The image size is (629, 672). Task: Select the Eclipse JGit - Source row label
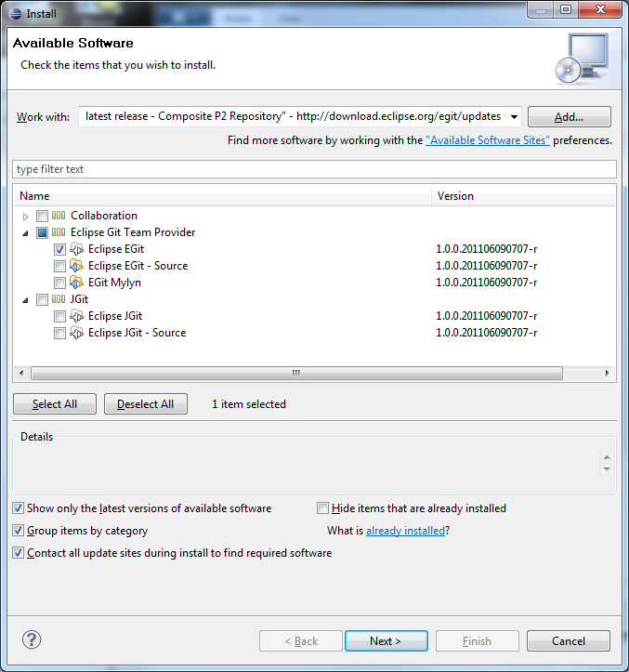[x=138, y=333]
